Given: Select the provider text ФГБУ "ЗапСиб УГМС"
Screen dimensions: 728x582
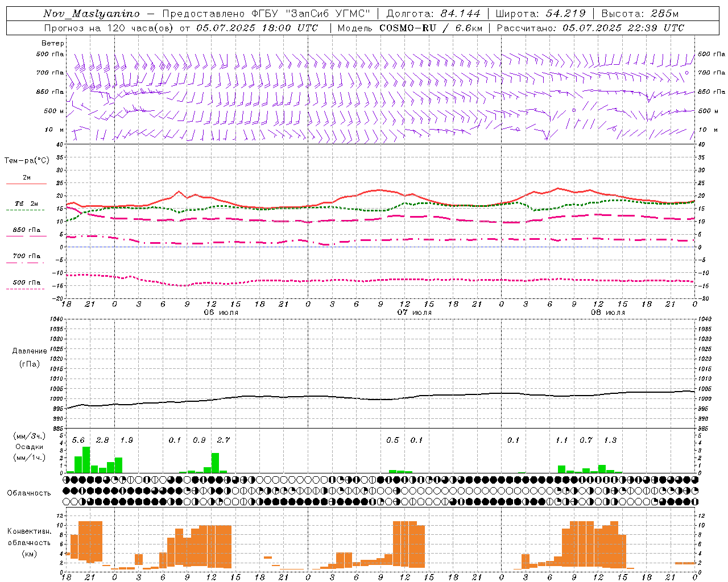Looking at the screenshot, I should tap(311, 14).
